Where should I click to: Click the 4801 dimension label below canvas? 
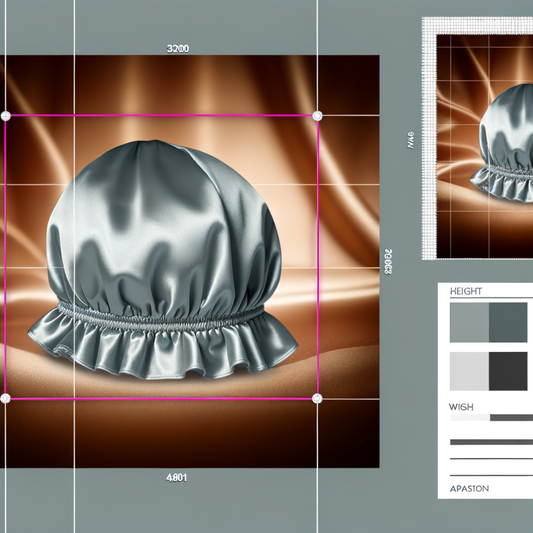click(176, 478)
